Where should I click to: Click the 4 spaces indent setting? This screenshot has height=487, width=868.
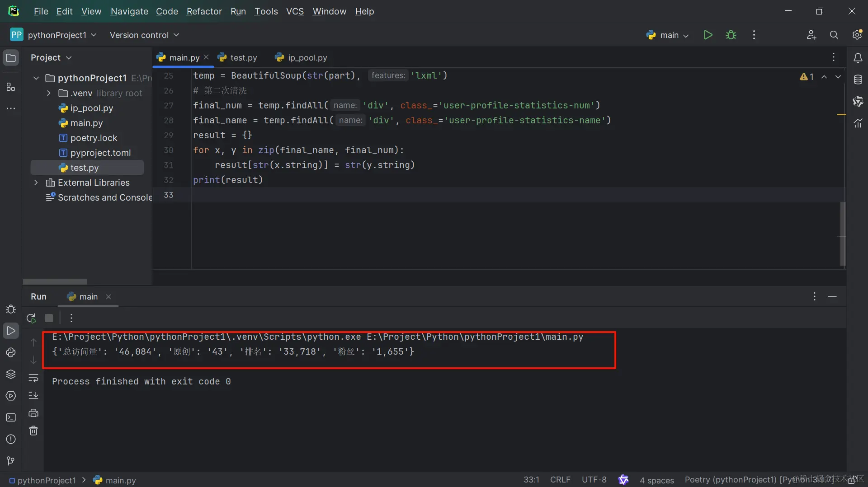tap(657, 480)
